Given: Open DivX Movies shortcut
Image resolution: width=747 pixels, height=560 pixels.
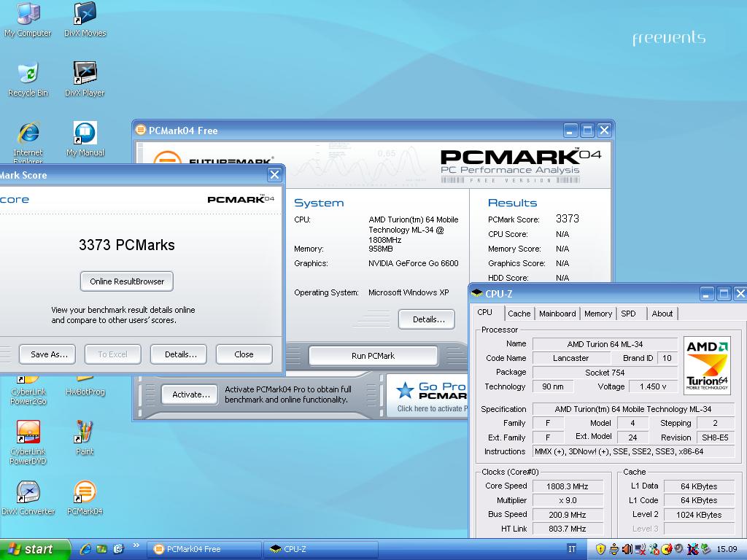Looking at the screenshot, I should [85, 19].
